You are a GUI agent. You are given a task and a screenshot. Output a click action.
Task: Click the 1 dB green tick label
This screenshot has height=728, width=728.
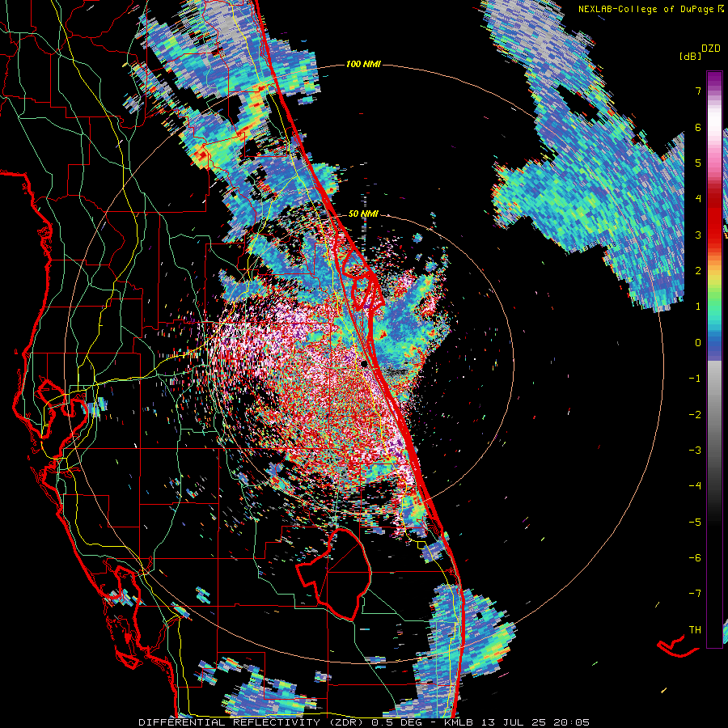[x=698, y=307]
